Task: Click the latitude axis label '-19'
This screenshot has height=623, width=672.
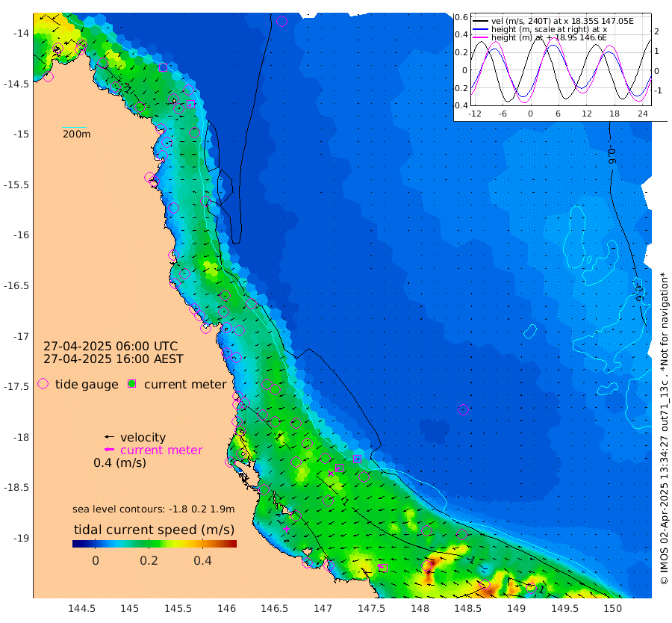Action: click(x=20, y=538)
